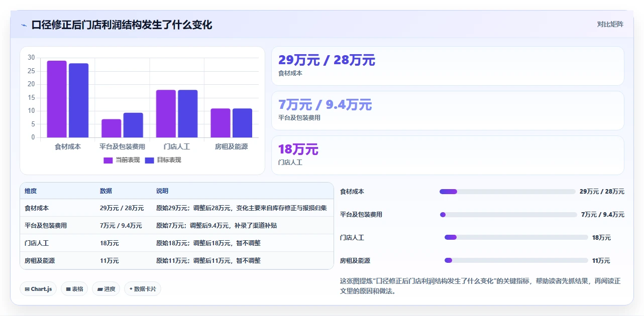Click the 18万元 value next to progress bar
Screen dimensions: 644x316
tap(601, 238)
